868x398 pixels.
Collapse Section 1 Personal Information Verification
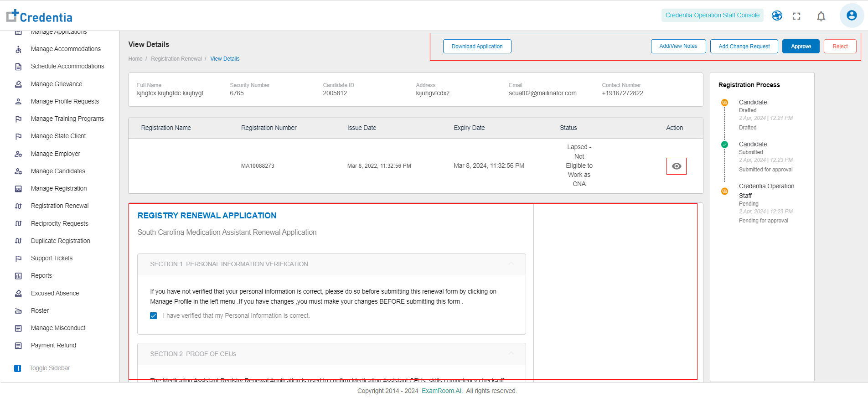(x=511, y=264)
